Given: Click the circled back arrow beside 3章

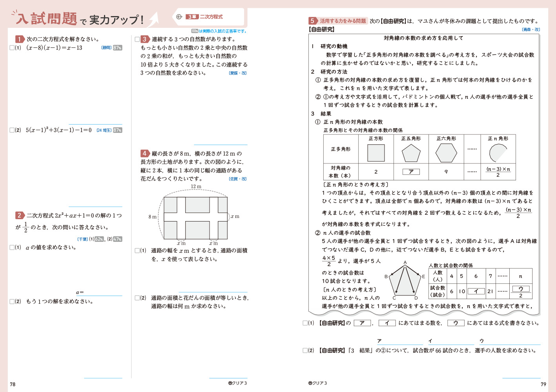Looking at the screenshot, I should 179,17.
